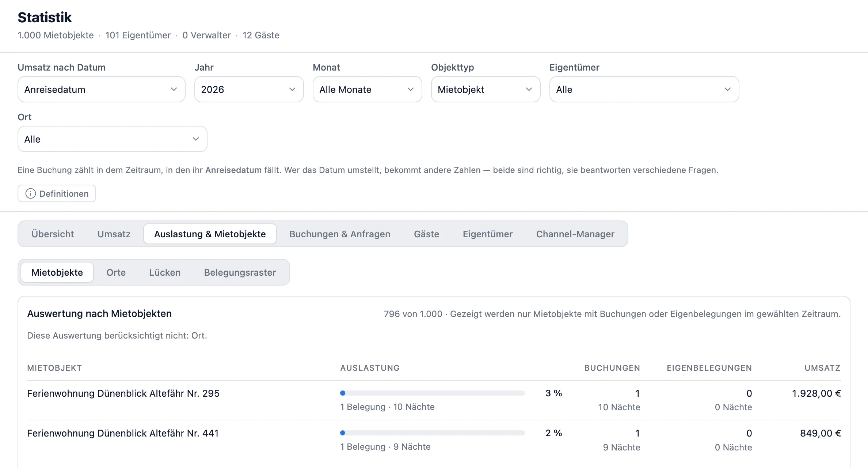Click Ferienwohnung Dünenblick Altefähr Nr. 441
868x468 pixels.
123,433
